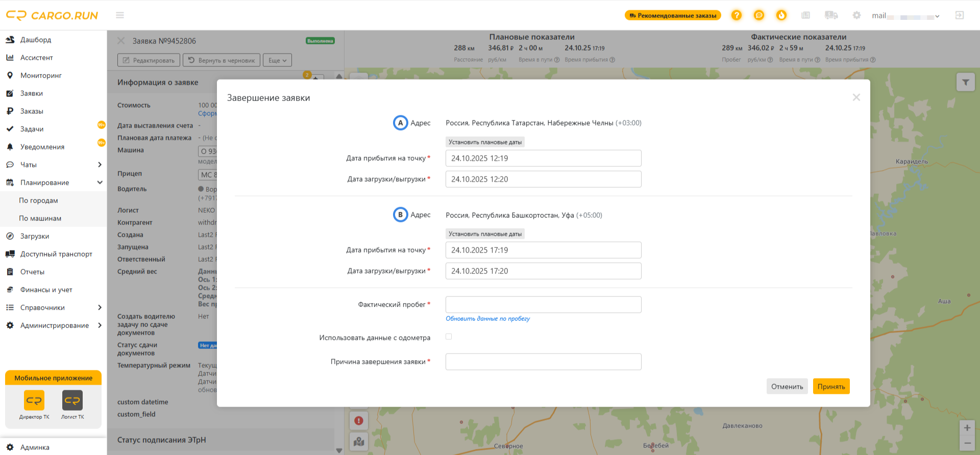Click Обновить данные по пробегу link
Viewport: 980px width, 455px height.
point(487,318)
